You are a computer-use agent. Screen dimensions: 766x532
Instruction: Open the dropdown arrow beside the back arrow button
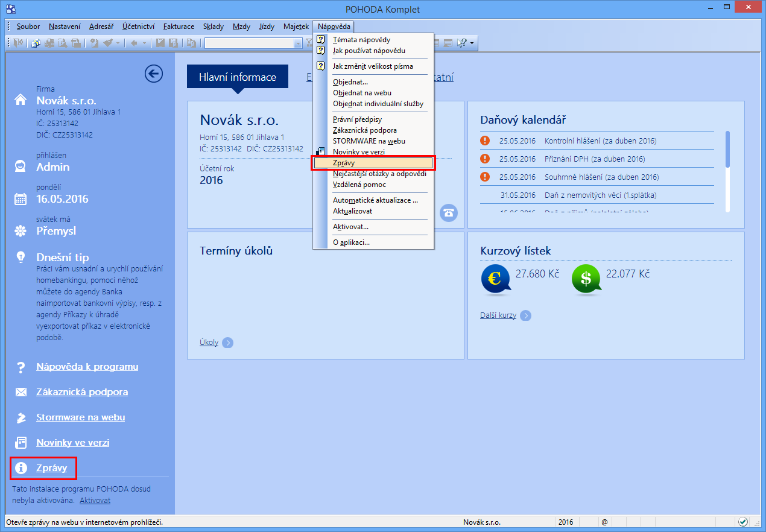pos(144,43)
